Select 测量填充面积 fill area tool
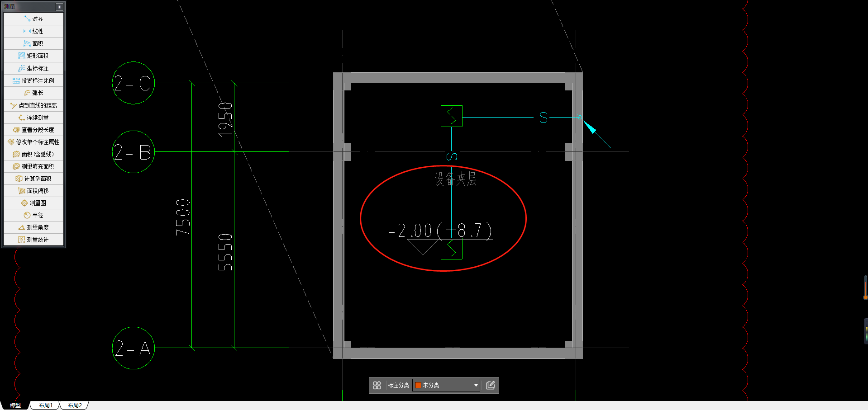This screenshot has height=410, width=868. (x=33, y=166)
